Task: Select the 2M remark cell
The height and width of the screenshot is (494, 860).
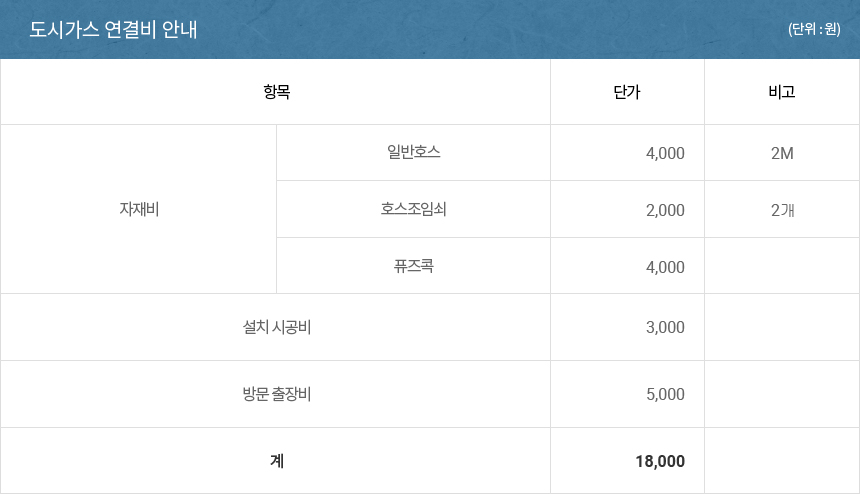Action: (x=782, y=153)
